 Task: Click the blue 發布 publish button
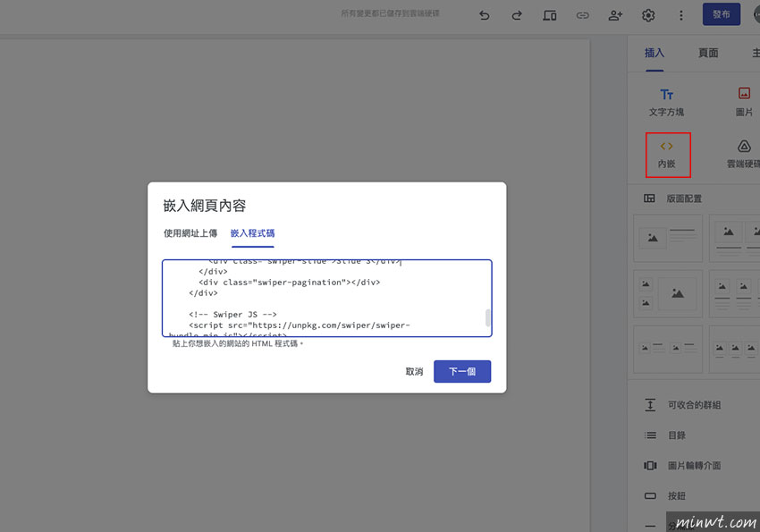(722, 14)
